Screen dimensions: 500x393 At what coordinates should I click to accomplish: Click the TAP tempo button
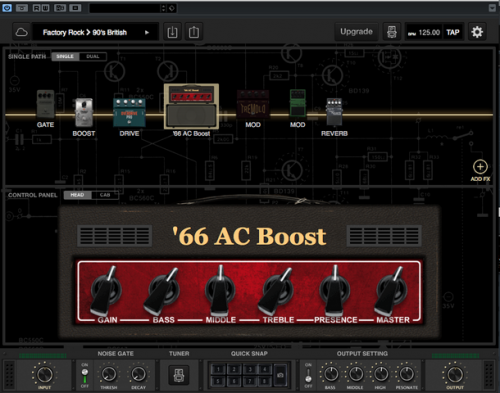coord(453,32)
